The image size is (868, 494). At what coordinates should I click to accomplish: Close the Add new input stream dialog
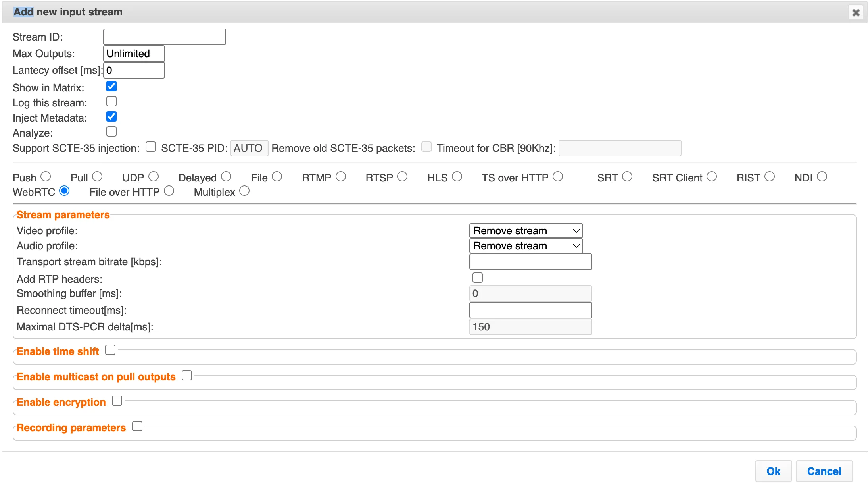856,13
